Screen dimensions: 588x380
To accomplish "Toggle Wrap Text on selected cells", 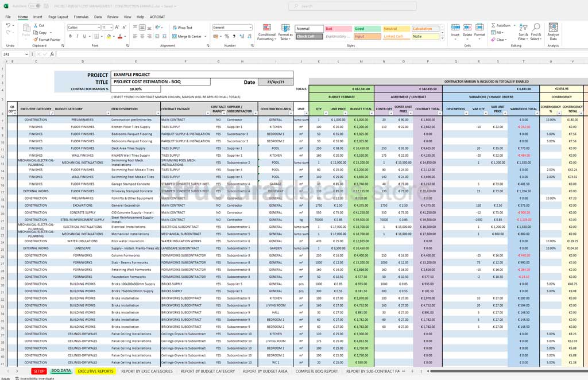I will coord(183,28).
